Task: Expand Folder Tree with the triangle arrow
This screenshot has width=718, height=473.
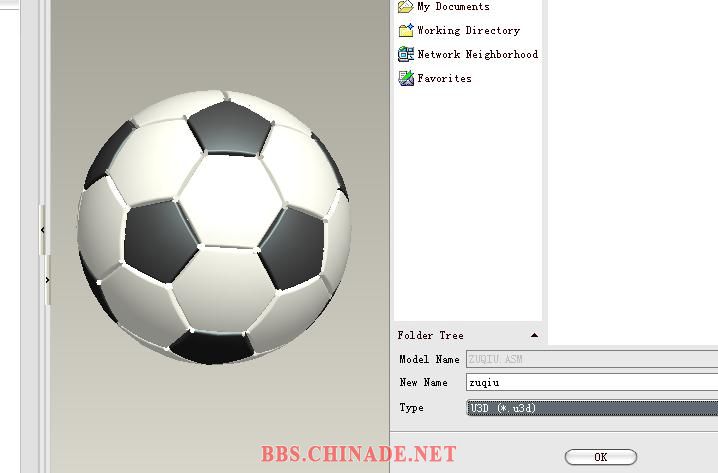Action: (x=534, y=335)
